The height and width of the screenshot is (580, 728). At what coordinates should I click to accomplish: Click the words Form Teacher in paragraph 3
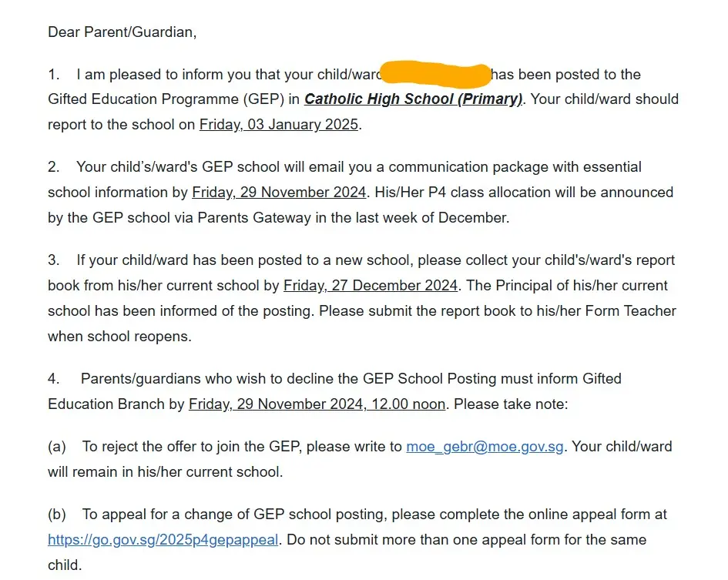pyautogui.click(x=637, y=311)
